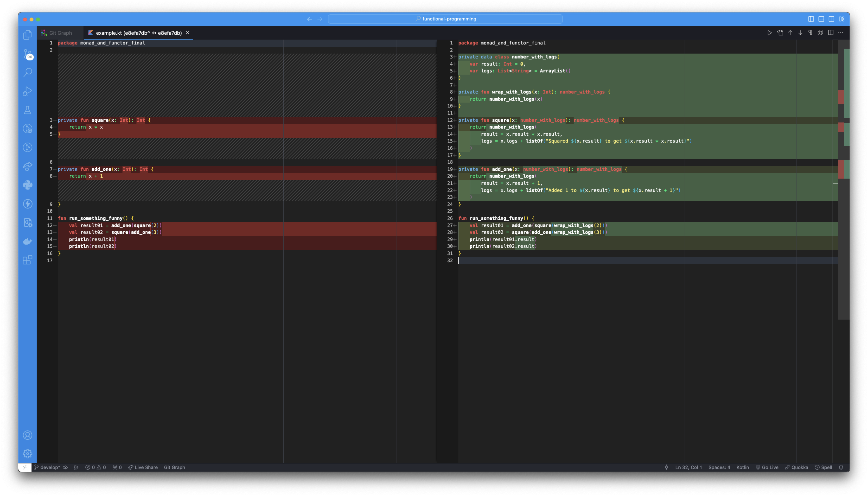Click the git commit icon in status bar
868x496 pixels.
tap(666, 467)
